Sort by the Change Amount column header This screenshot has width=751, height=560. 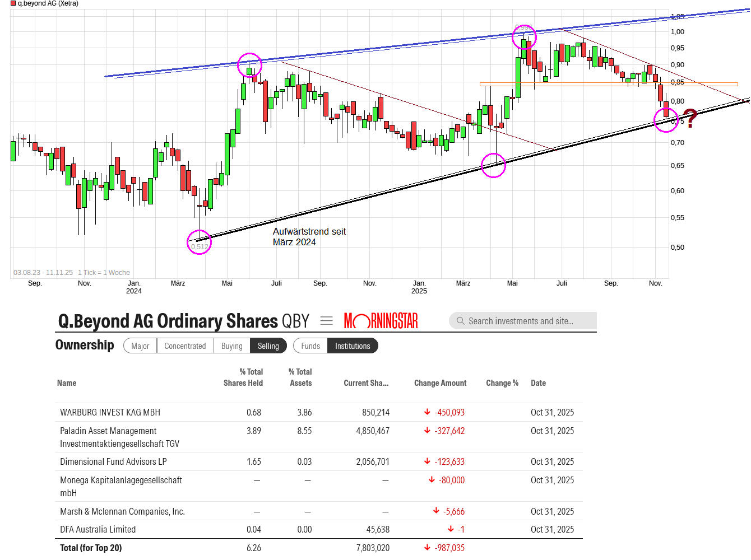click(440, 383)
